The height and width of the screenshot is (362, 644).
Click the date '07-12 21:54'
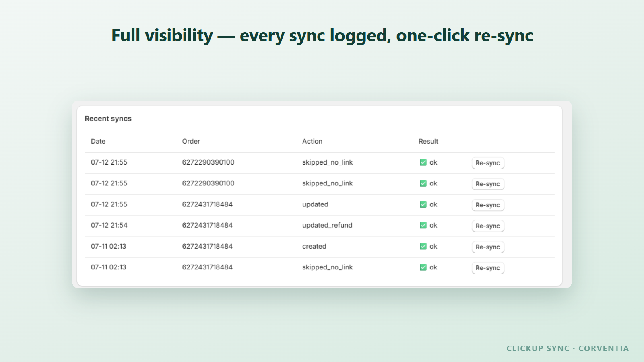[109, 225]
